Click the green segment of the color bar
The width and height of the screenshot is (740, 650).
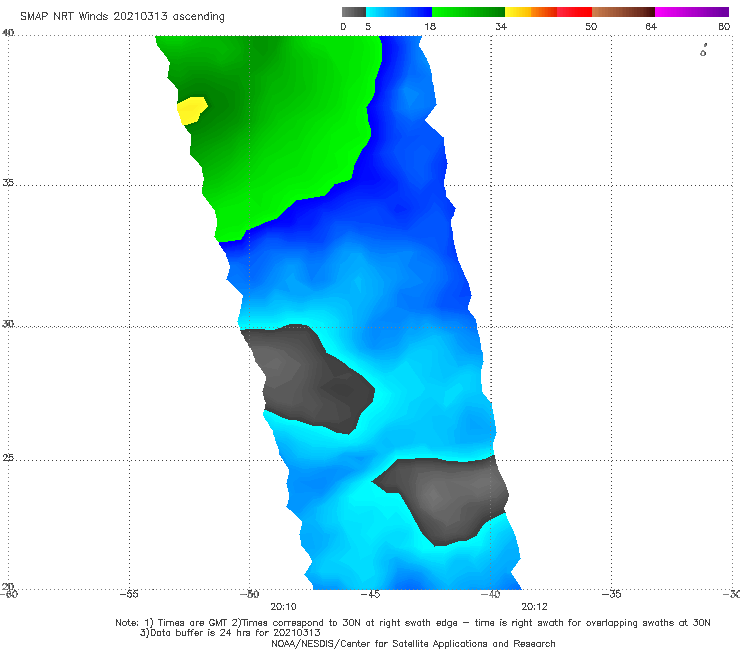(x=468, y=12)
